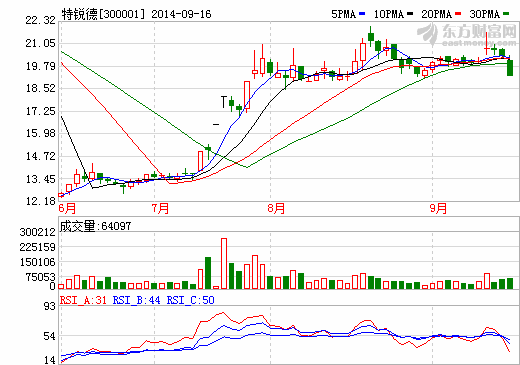The width and height of the screenshot is (520, 365).
Task: Click the blue 5PMA color marker
Action: pos(362,14)
